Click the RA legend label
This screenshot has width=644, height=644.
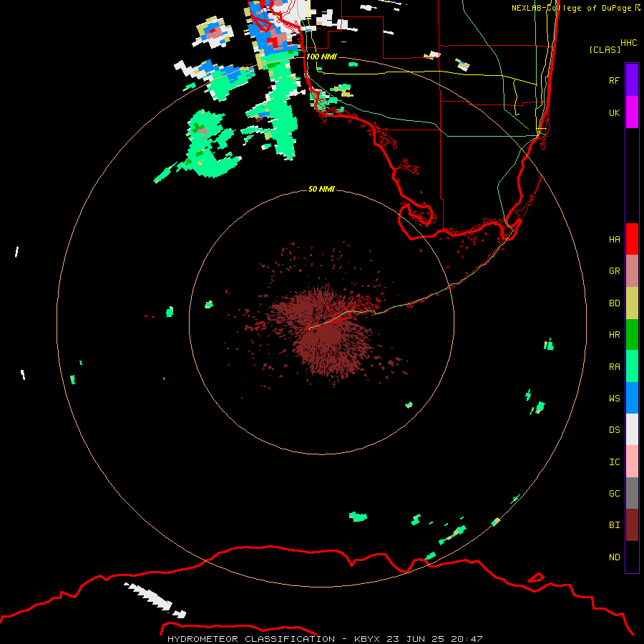pos(614,367)
